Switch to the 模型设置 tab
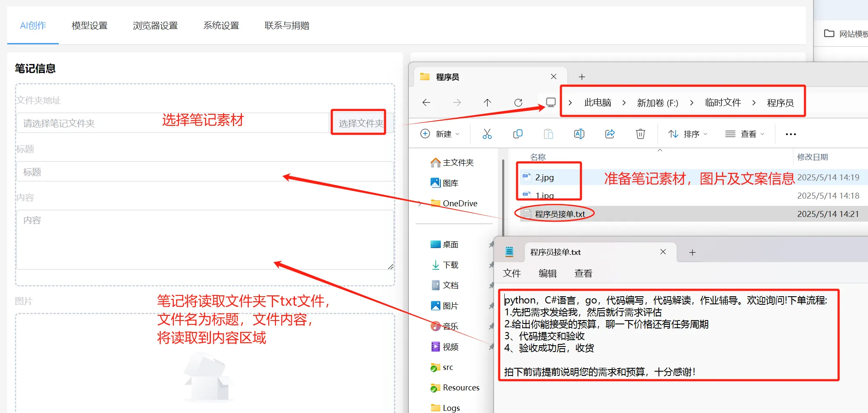Image resolution: width=868 pixels, height=413 pixels. pos(89,26)
